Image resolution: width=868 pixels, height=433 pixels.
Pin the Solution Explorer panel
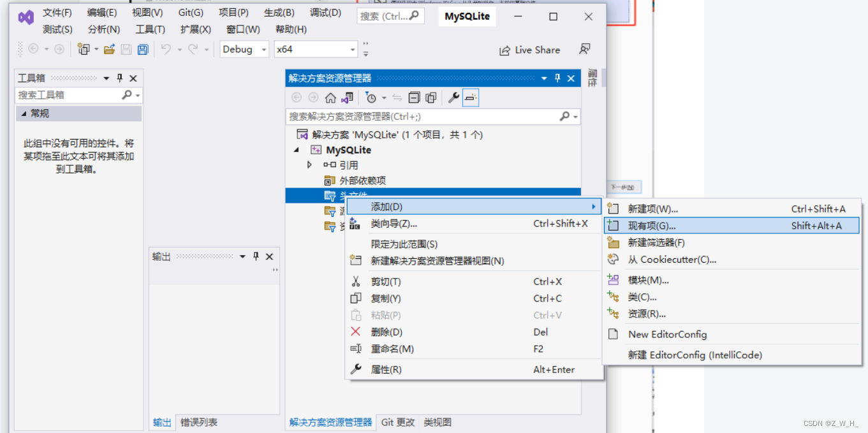tap(557, 78)
